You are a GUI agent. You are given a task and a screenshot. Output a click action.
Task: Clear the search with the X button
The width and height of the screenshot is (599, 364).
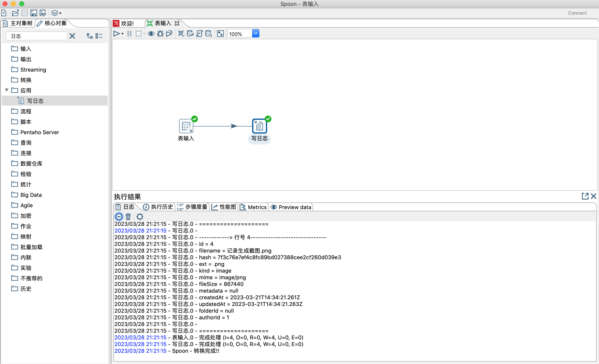(x=72, y=36)
